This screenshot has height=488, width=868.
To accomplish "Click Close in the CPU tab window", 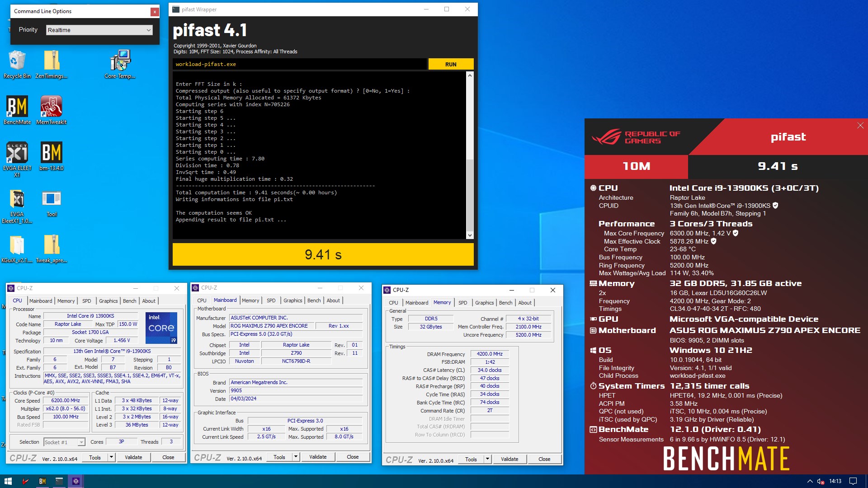I will tap(168, 457).
